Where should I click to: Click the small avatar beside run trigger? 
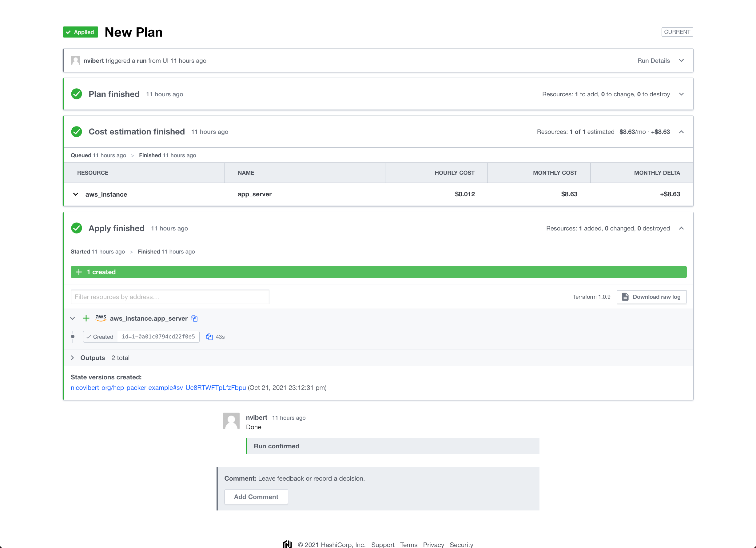(x=76, y=60)
